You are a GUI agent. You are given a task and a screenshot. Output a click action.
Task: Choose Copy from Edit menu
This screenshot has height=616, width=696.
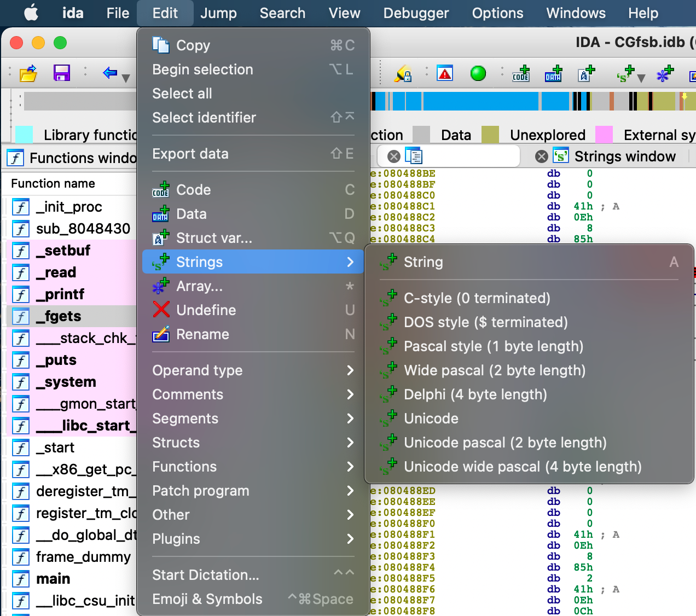click(253, 45)
